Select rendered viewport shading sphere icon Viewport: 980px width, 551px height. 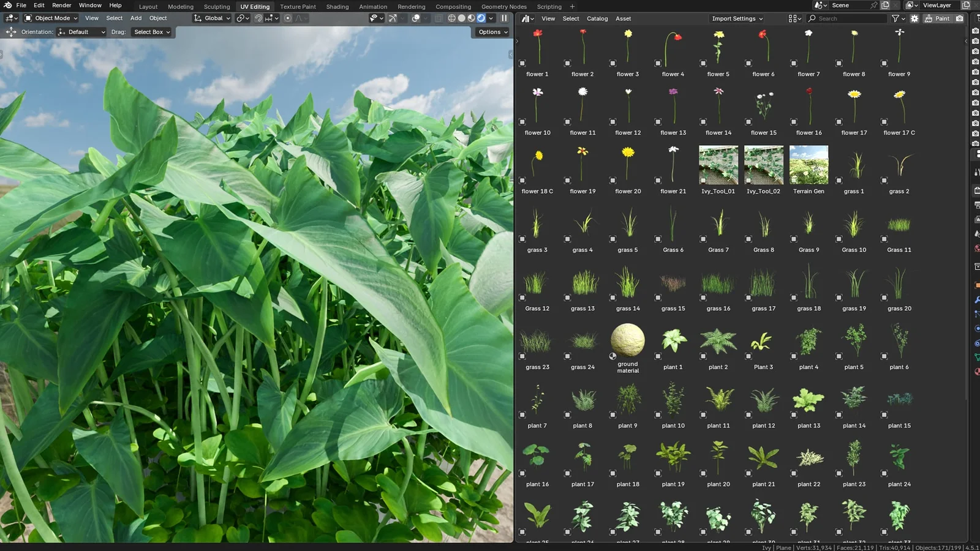(481, 18)
